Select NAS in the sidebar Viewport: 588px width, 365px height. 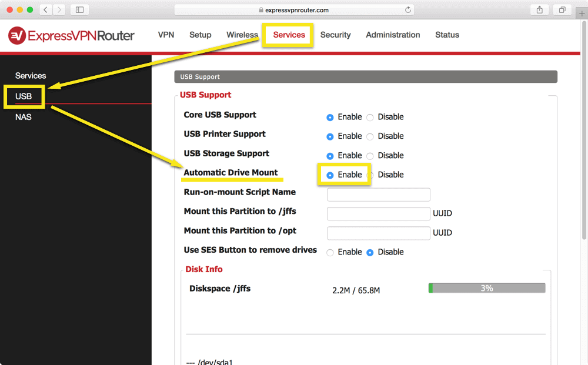[24, 117]
